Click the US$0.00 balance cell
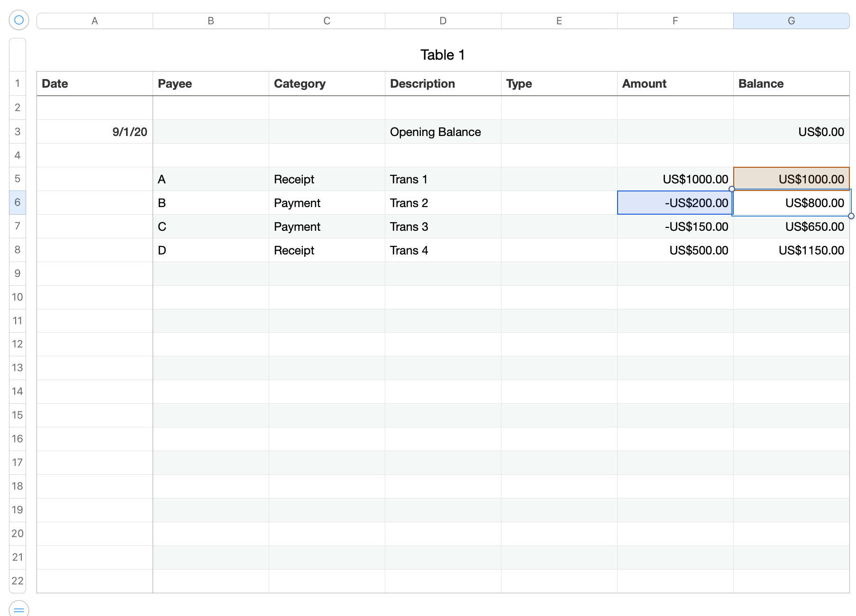The width and height of the screenshot is (856, 616). click(792, 132)
